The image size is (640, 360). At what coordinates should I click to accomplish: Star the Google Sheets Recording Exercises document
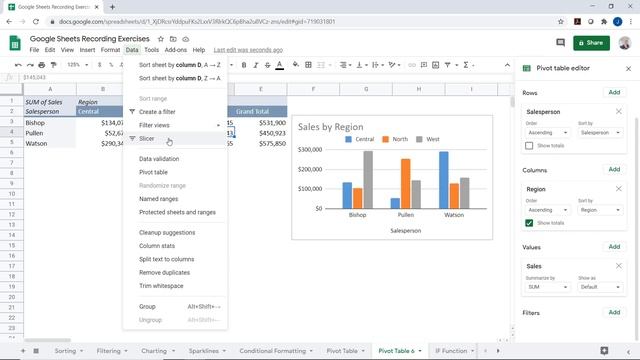161,39
